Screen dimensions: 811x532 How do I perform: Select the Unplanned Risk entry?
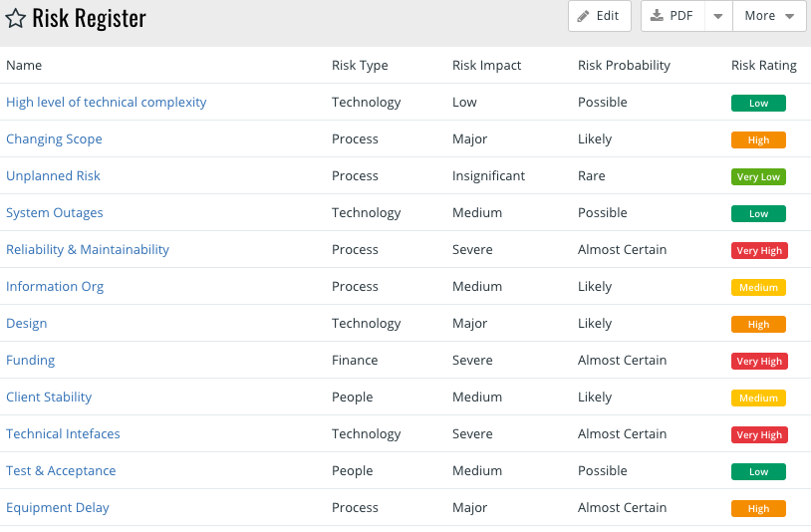(53, 175)
